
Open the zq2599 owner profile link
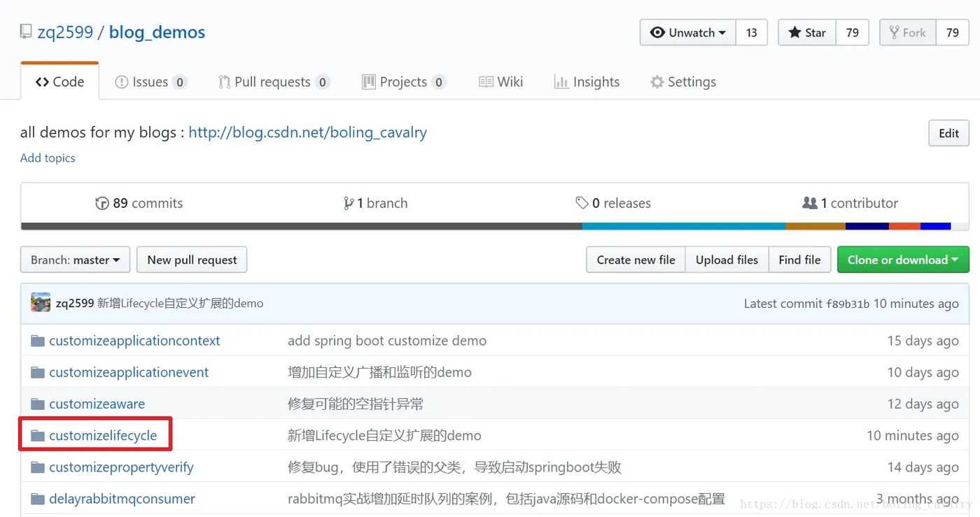click(65, 32)
